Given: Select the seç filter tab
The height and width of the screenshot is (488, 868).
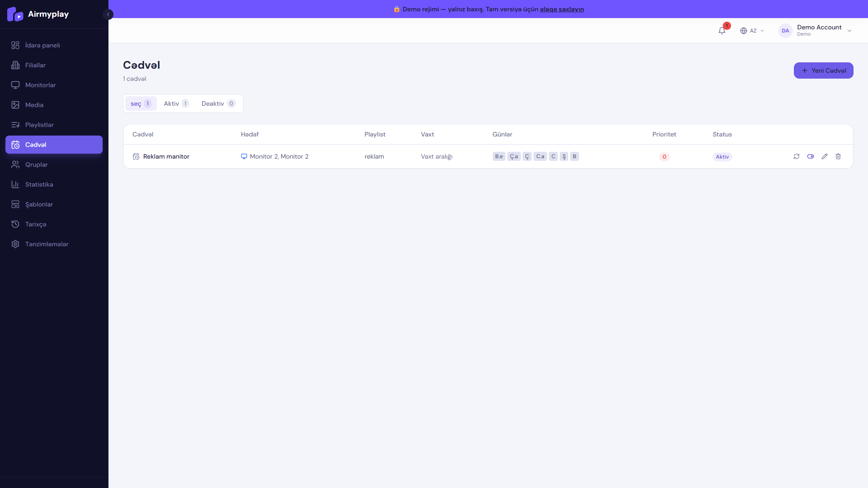Looking at the screenshot, I should 141,103.
